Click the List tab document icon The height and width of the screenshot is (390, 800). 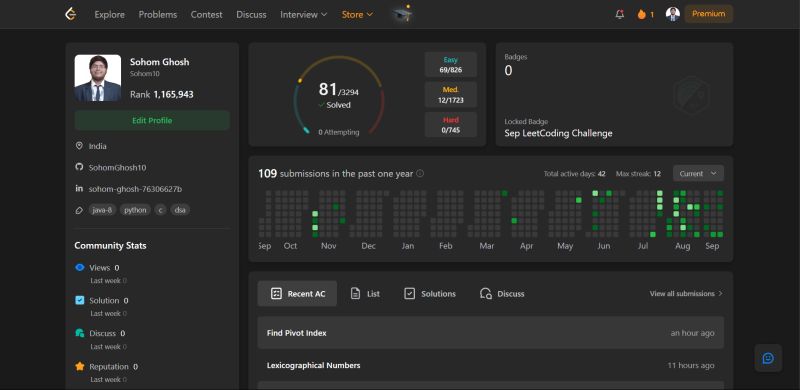pos(356,294)
